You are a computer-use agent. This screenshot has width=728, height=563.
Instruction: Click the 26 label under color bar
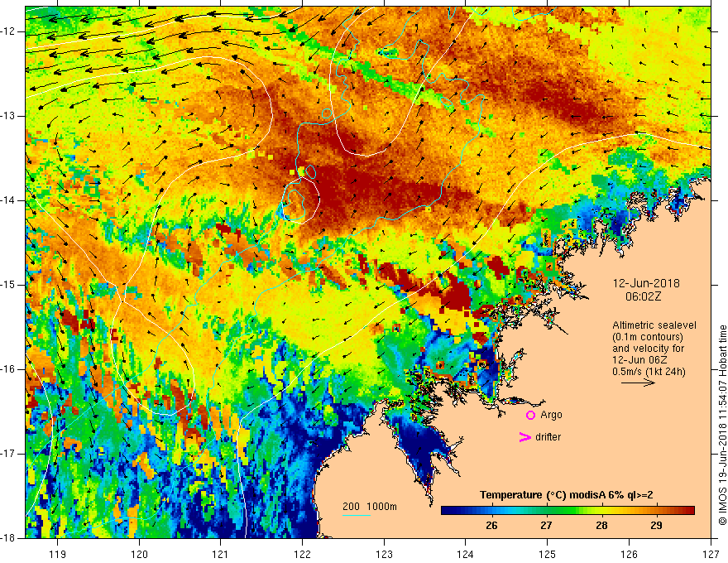coord(491,526)
